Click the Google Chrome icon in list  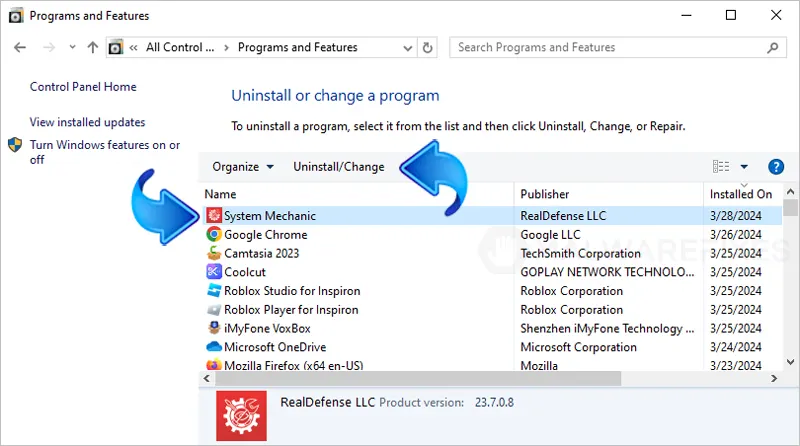[x=214, y=234]
